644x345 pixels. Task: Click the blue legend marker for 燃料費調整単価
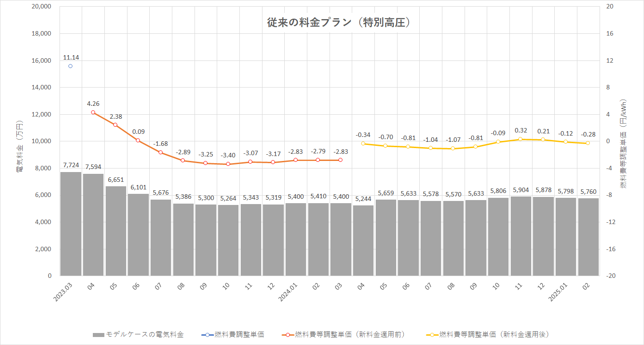[207, 334]
